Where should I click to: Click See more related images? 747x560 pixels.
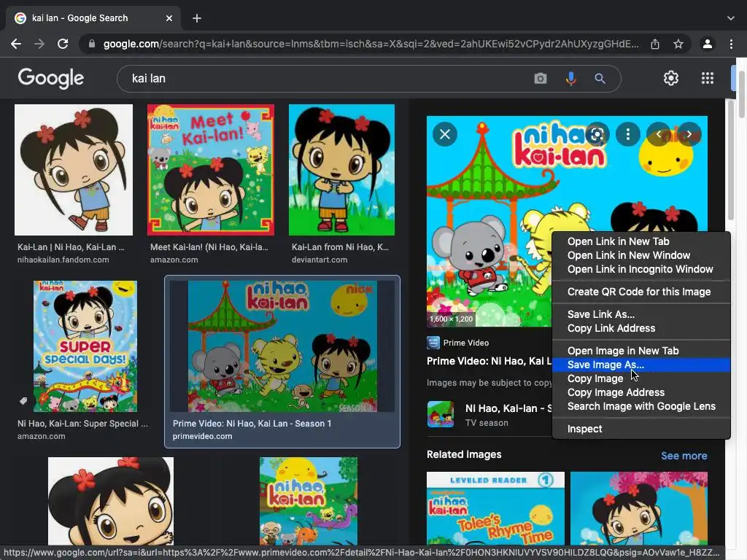tap(684, 456)
